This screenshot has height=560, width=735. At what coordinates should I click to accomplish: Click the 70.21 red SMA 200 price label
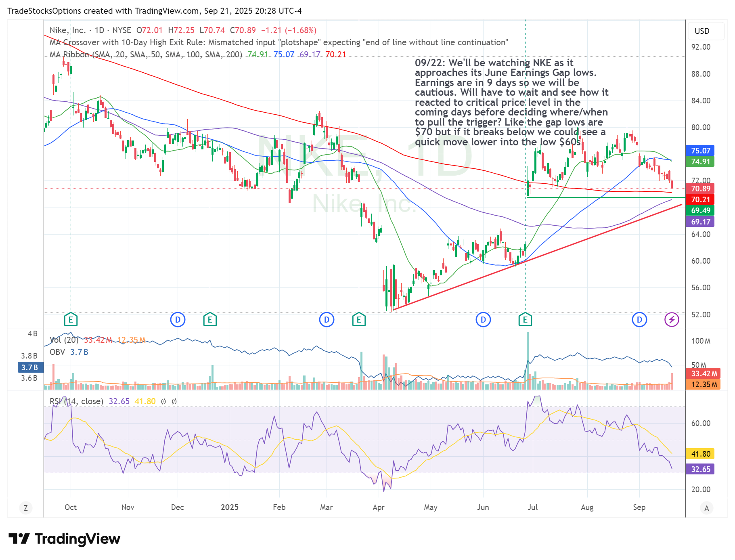click(700, 199)
